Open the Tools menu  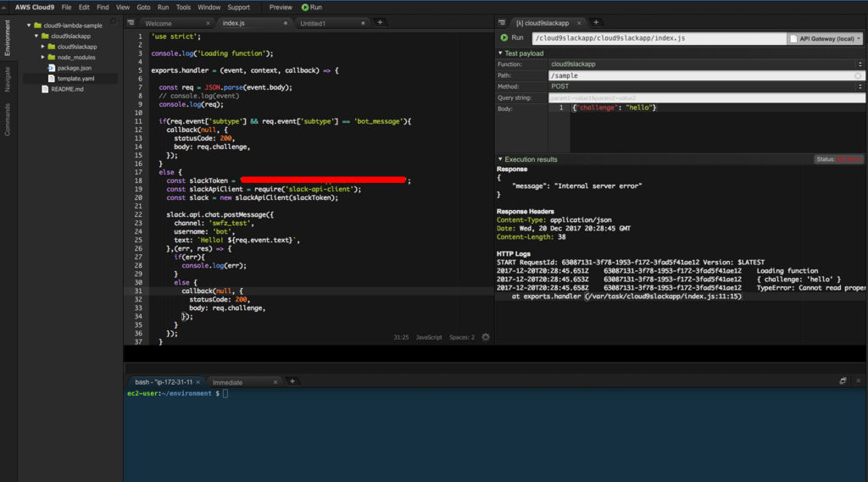[183, 7]
